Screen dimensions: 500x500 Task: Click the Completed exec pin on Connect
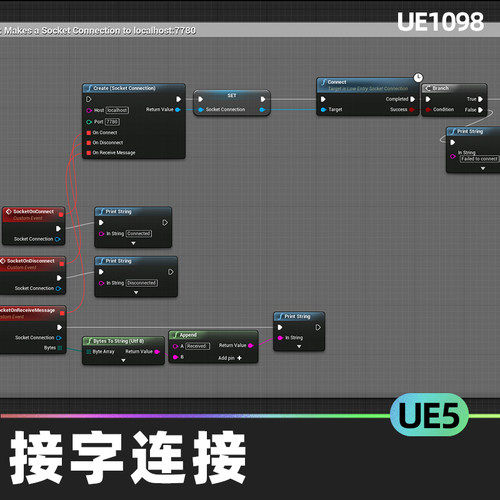[413, 99]
